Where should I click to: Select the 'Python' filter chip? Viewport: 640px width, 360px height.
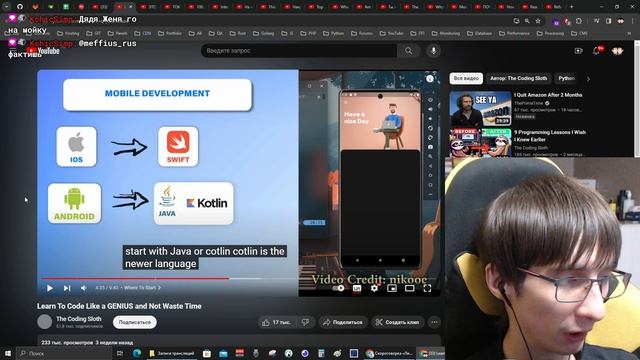(566, 78)
